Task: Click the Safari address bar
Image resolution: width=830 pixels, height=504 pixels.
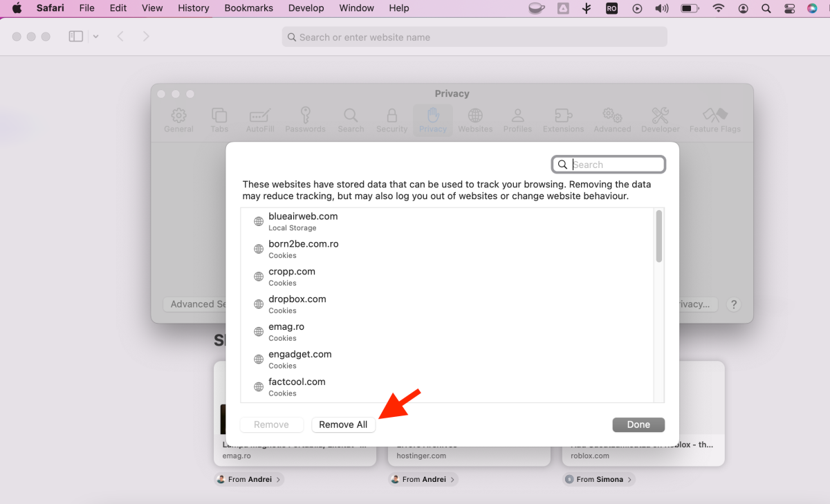Action: pos(474,37)
